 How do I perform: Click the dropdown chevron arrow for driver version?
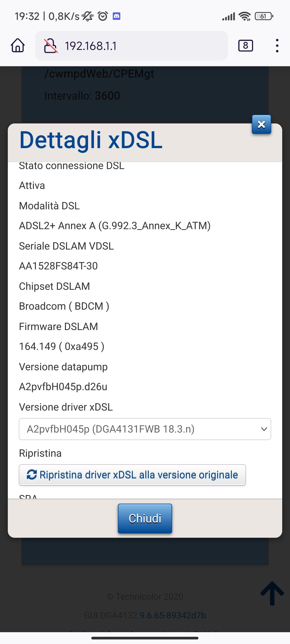coord(264,429)
